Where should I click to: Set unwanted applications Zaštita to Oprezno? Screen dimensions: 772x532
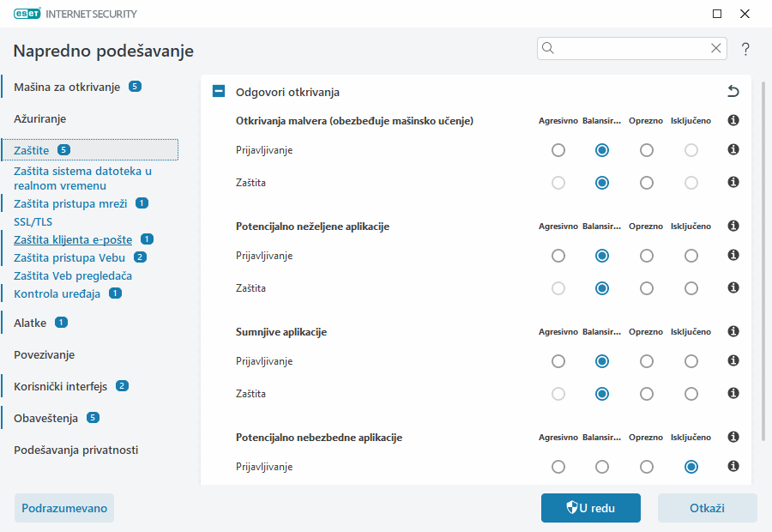[x=646, y=288]
